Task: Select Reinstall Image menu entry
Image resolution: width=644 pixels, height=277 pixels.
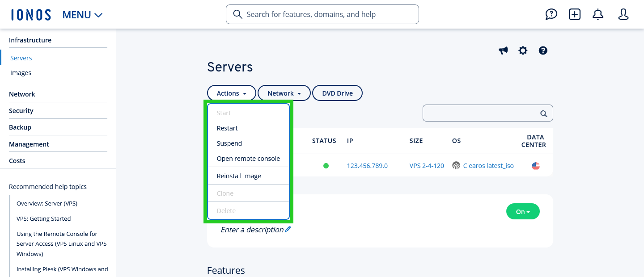Action: 239,176
